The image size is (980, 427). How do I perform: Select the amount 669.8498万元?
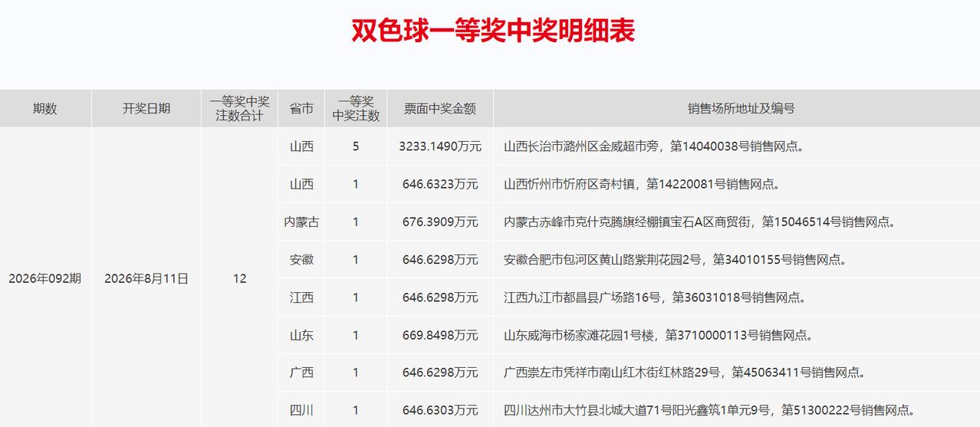point(440,335)
